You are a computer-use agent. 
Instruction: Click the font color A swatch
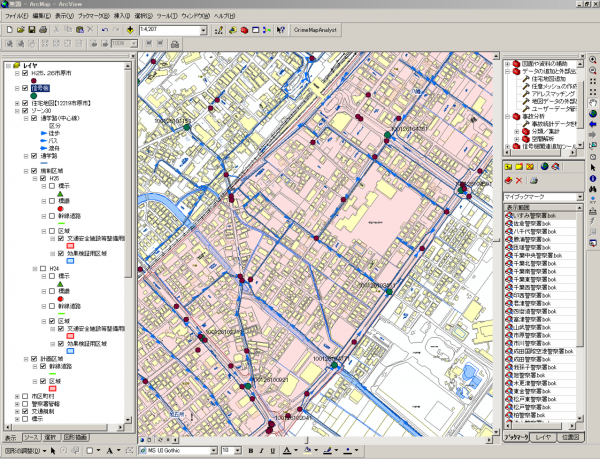287,451
